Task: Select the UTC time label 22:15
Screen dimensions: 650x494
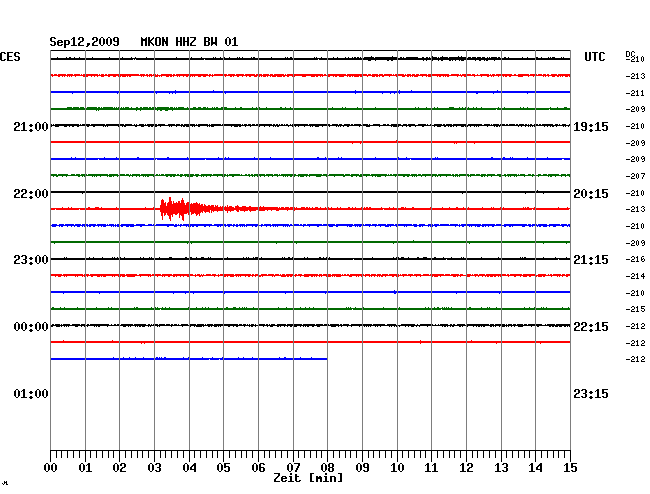Action: coord(591,327)
